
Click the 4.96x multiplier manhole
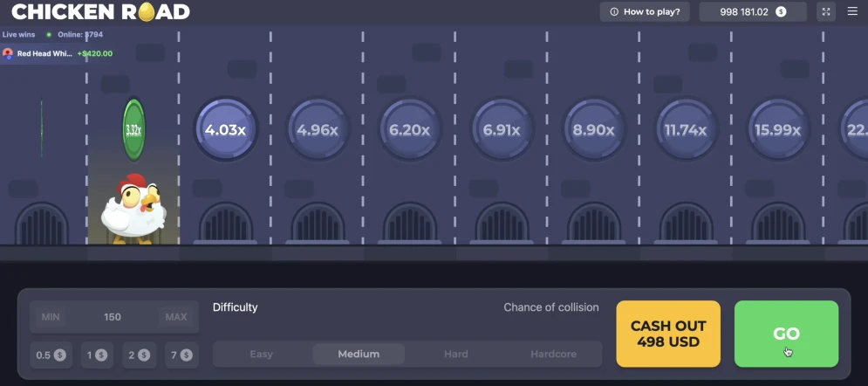tap(318, 130)
